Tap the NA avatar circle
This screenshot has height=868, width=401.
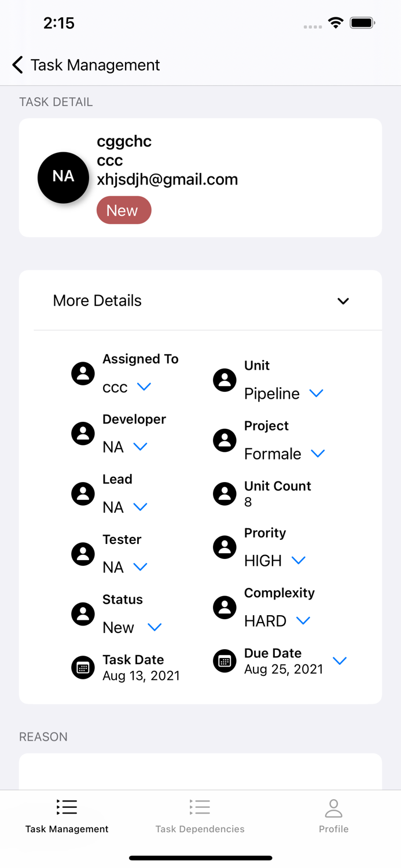pyautogui.click(x=63, y=178)
